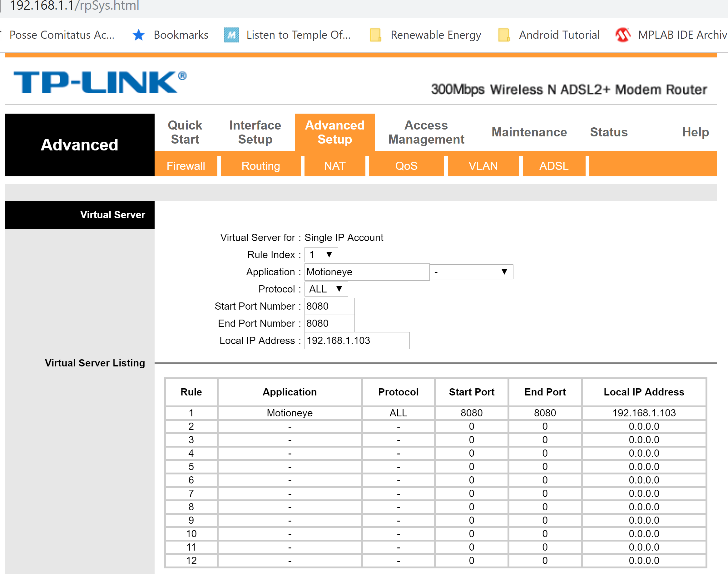Open the ADSL submenu
Screen dimensions: 728x574
point(554,166)
